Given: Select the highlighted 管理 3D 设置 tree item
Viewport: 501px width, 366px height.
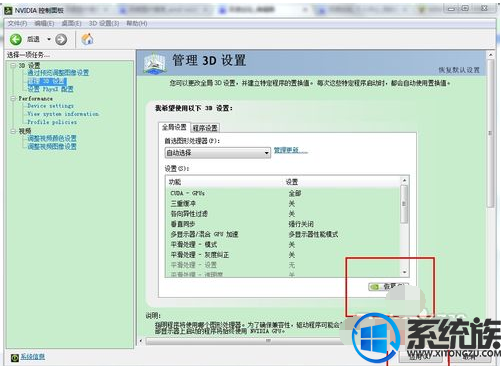Looking at the screenshot, I should tap(47, 81).
